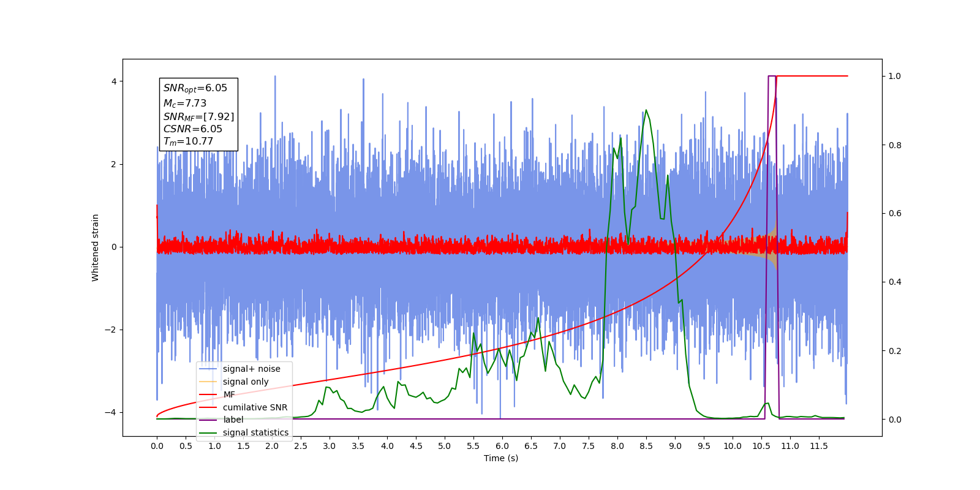This screenshot has height=490, width=980.
Task: Click the purple line sample in the legend
Action: 208,420
